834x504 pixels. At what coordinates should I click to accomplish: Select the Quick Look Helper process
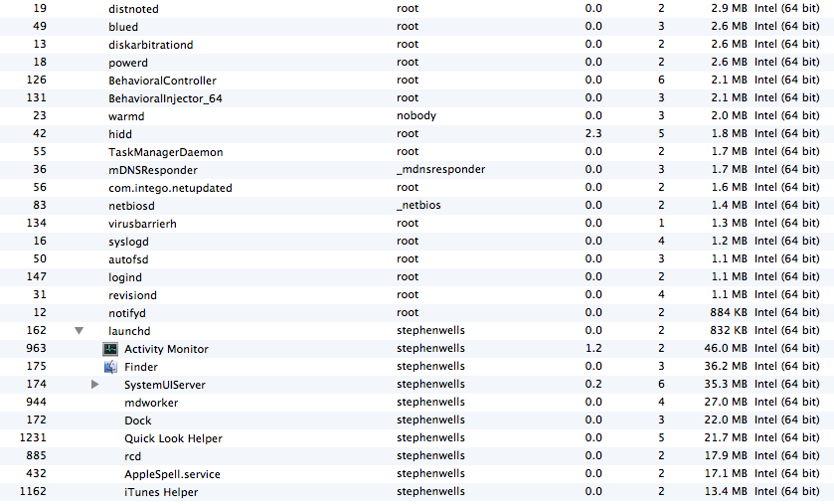pos(417,438)
